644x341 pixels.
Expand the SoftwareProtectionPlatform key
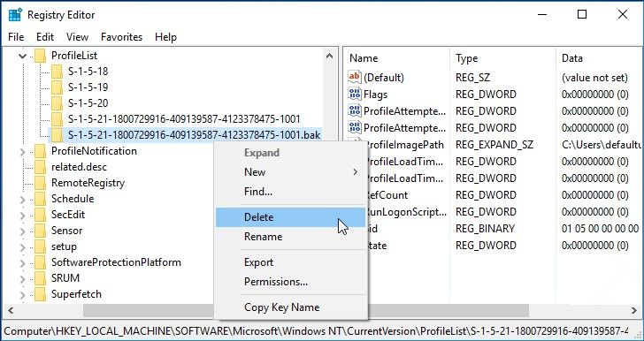22,263
